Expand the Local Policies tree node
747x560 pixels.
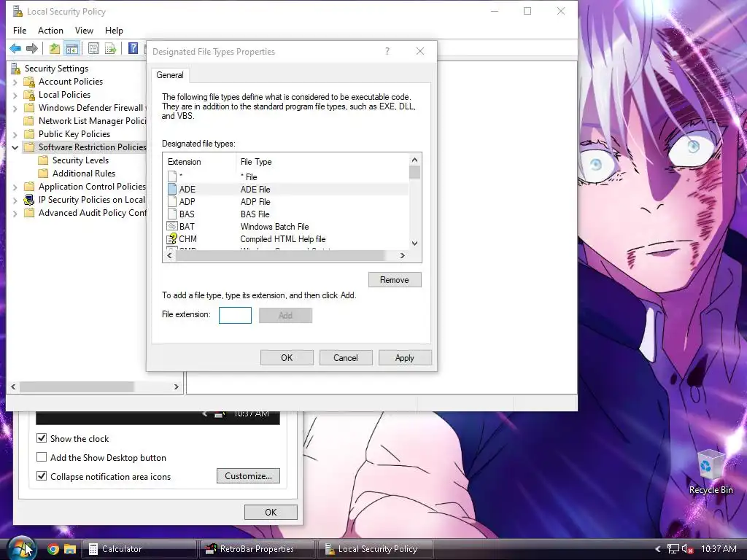click(x=15, y=96)
